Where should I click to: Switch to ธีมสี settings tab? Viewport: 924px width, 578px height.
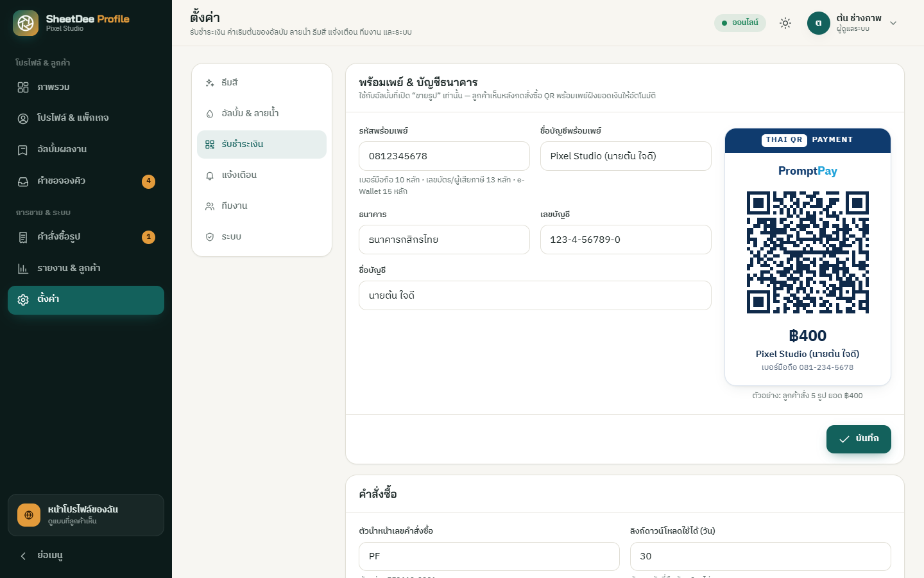(262, 83)
